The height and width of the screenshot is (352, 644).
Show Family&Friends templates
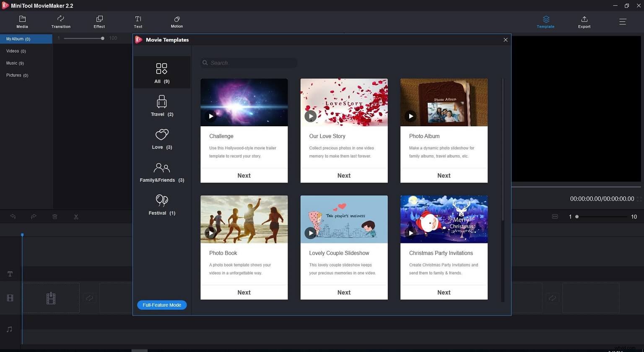[162, 172]
